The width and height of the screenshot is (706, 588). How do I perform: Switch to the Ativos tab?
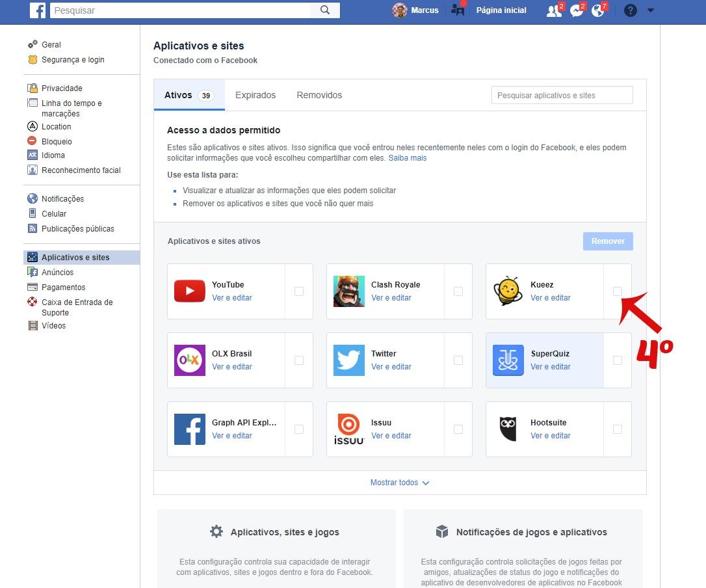pyautogui.click(x=189, y=95)
